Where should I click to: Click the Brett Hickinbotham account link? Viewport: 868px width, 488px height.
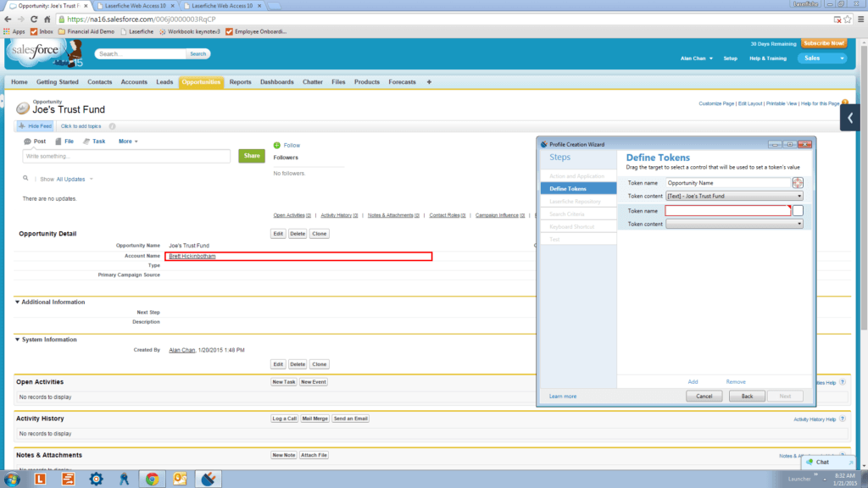192,256
